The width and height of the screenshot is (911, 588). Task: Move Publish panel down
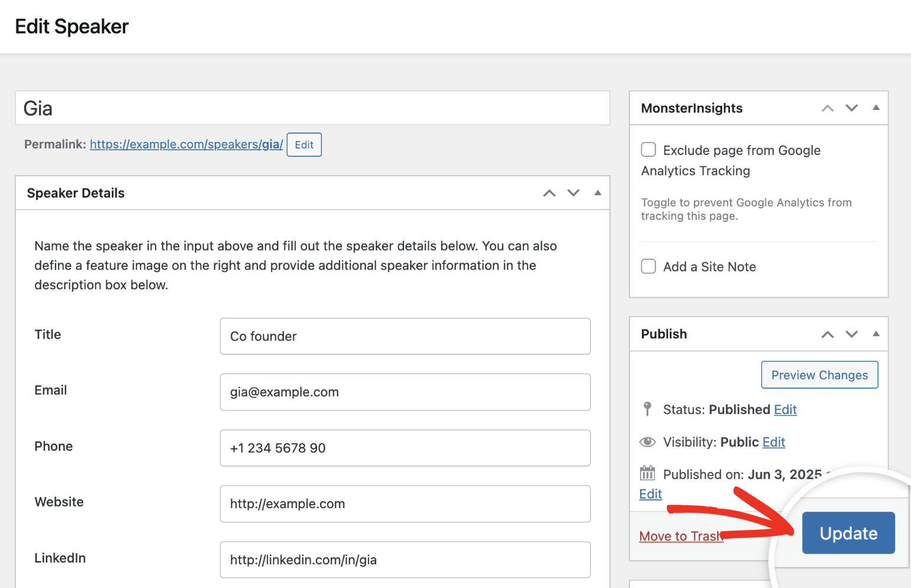851,334
